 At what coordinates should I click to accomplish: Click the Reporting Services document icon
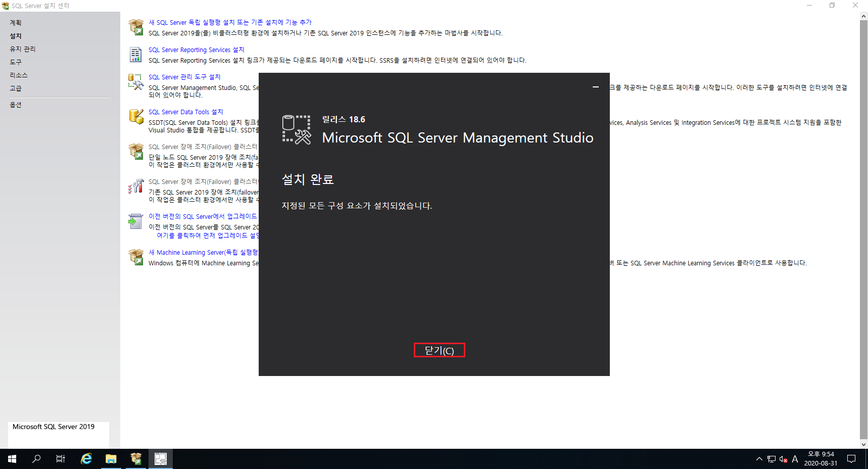click(x=136, y=55)
